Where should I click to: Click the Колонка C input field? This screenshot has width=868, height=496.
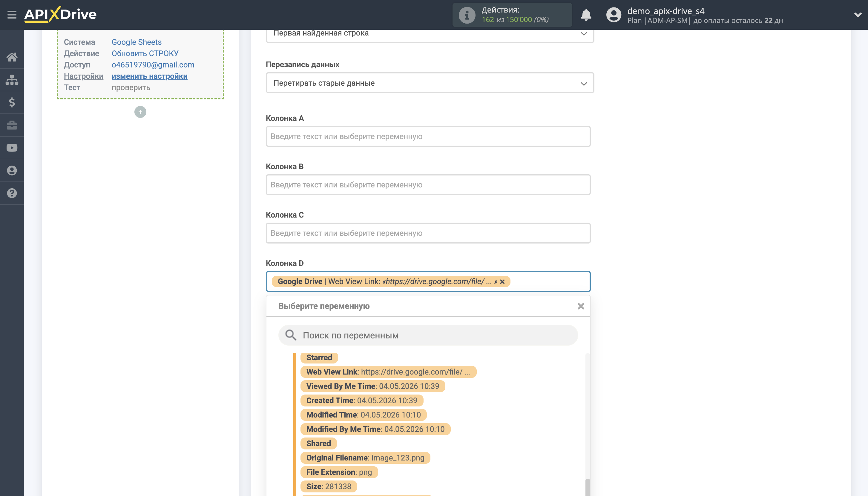(x=428, y=233)
